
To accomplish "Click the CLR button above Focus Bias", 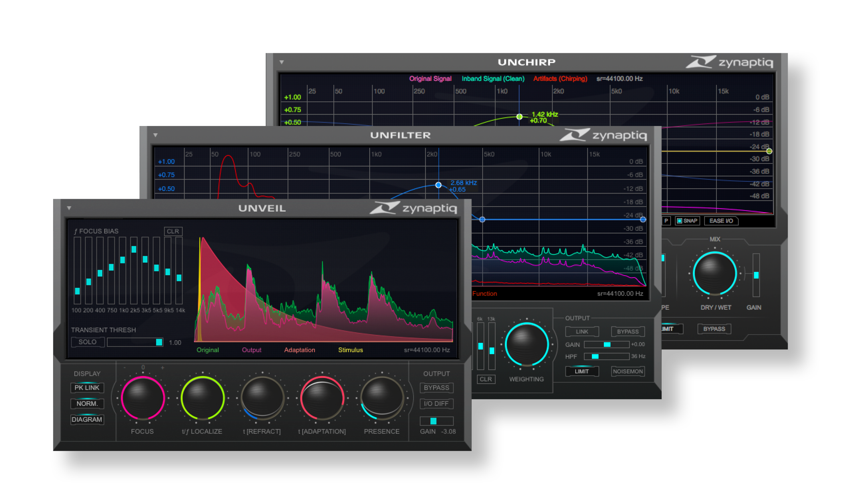I will (x=173, y=231).
